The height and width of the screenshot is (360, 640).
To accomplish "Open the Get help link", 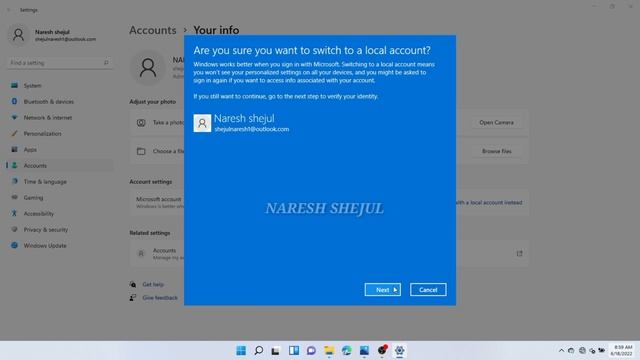I will click(153, 284).
